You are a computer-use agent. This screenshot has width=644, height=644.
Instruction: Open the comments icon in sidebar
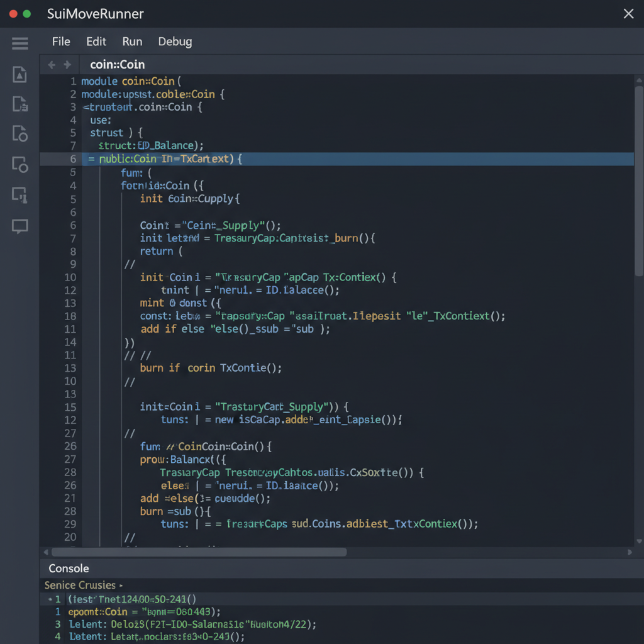[x=19, y=226]
